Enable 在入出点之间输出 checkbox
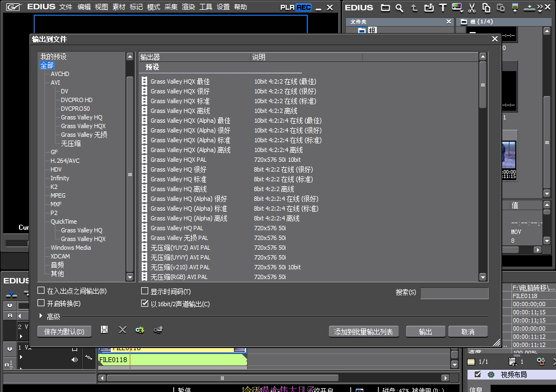This screenshot has width=556, height=392. [x=41, y=291]
